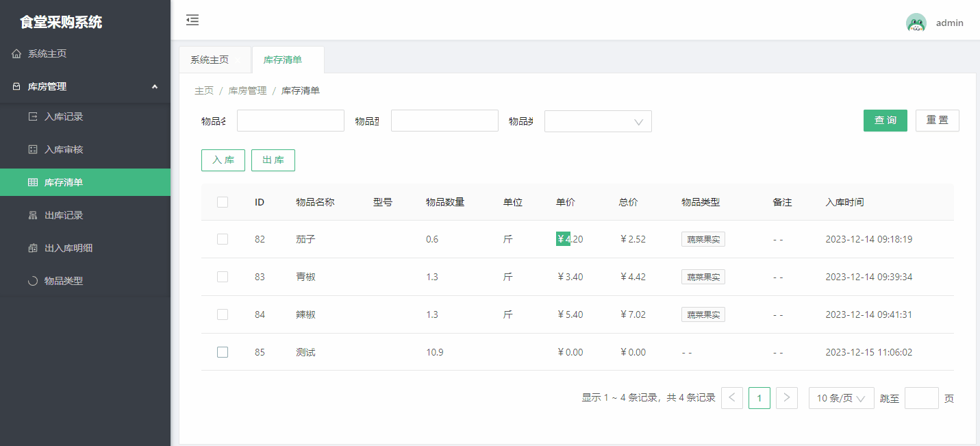Image resolution: width=980 pixels, height=446 pixels.
Task: Click the item name 测试
Action: 305,352
